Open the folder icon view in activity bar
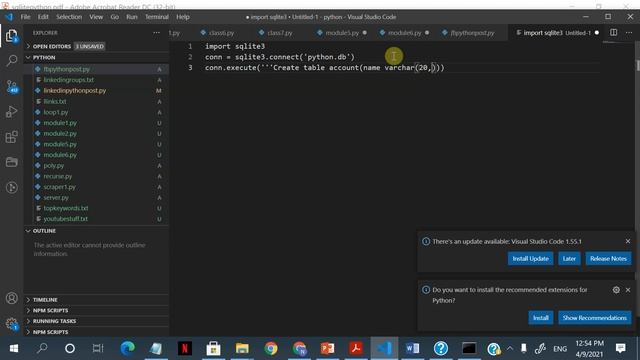 point(11,162)
